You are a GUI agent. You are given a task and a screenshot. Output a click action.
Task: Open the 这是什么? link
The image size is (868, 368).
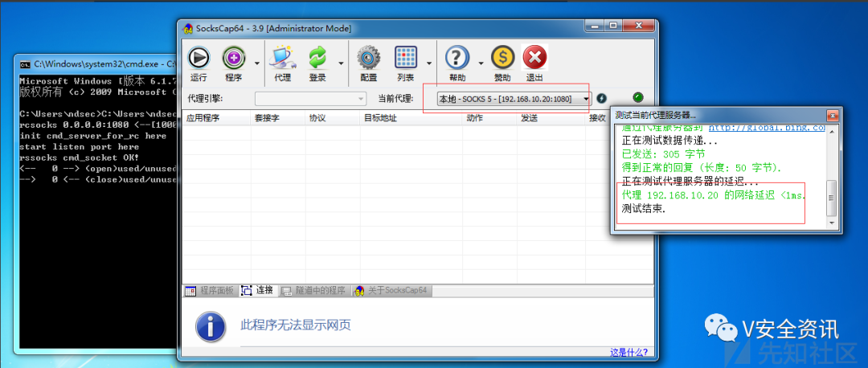[628, 352]
